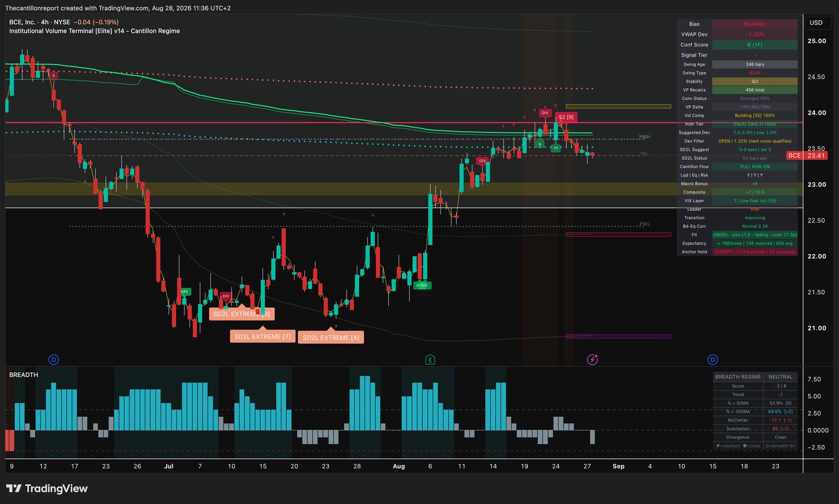Click the dividend marker near mid-September
839x504 pixels.
(x=713, y=360)
